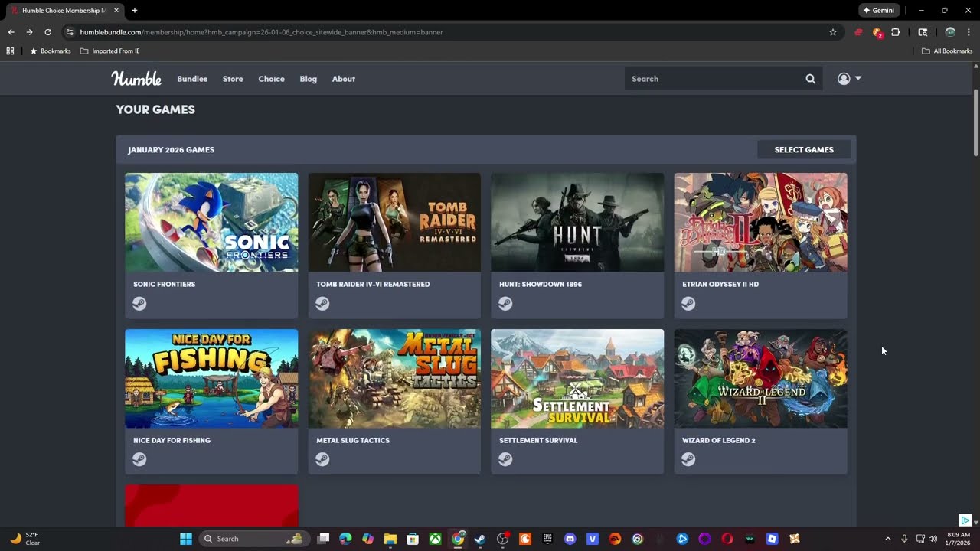Image resolution: width=980 pixels, height=551 pixels.
Task: Open the Hunt: Showdown 1896 title link
Action: point(541,284)
